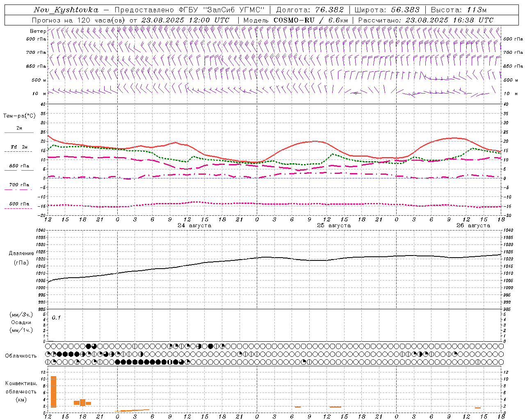
Task: Click the 26 августа date label
Action: pos(473,226)
